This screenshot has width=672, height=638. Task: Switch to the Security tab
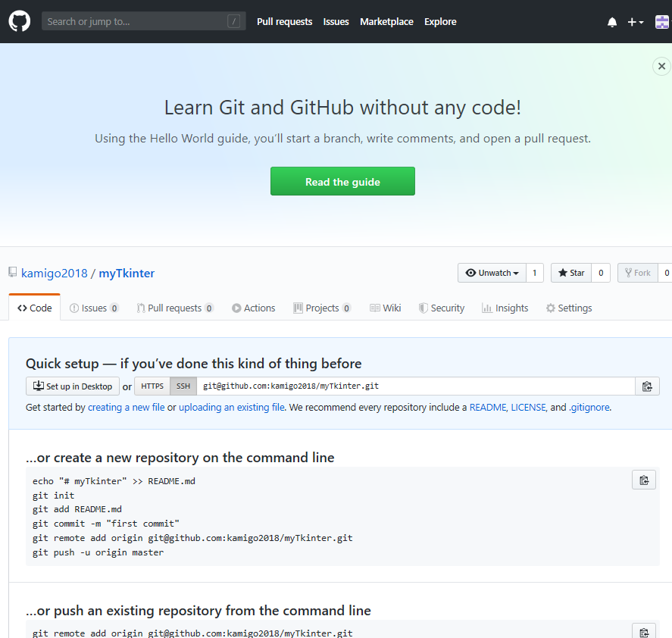pos(442,308)
